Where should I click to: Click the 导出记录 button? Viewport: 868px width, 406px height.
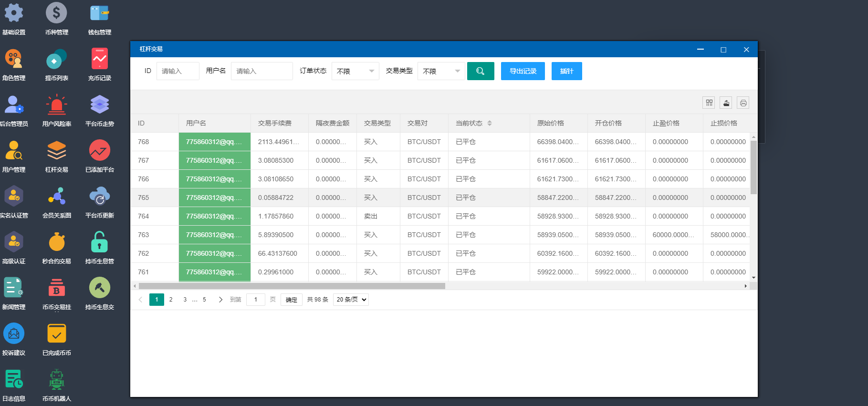523,71
